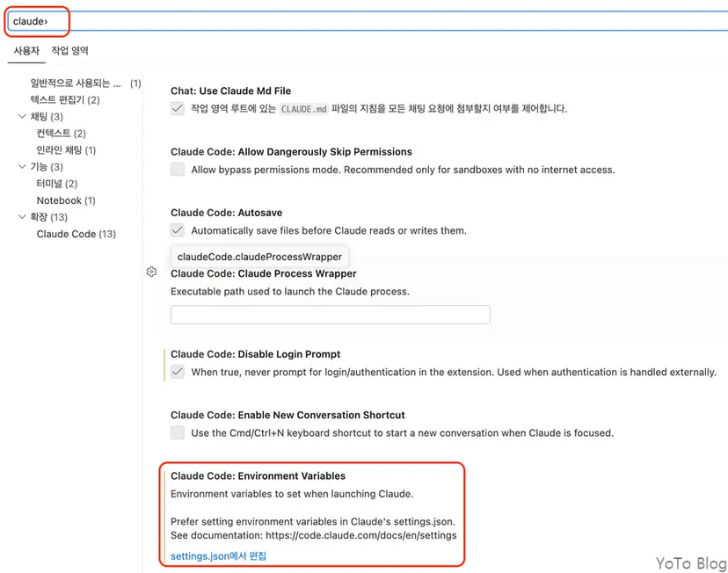Click Claude Code: Autosave setting title

click(x=226, y=213)
